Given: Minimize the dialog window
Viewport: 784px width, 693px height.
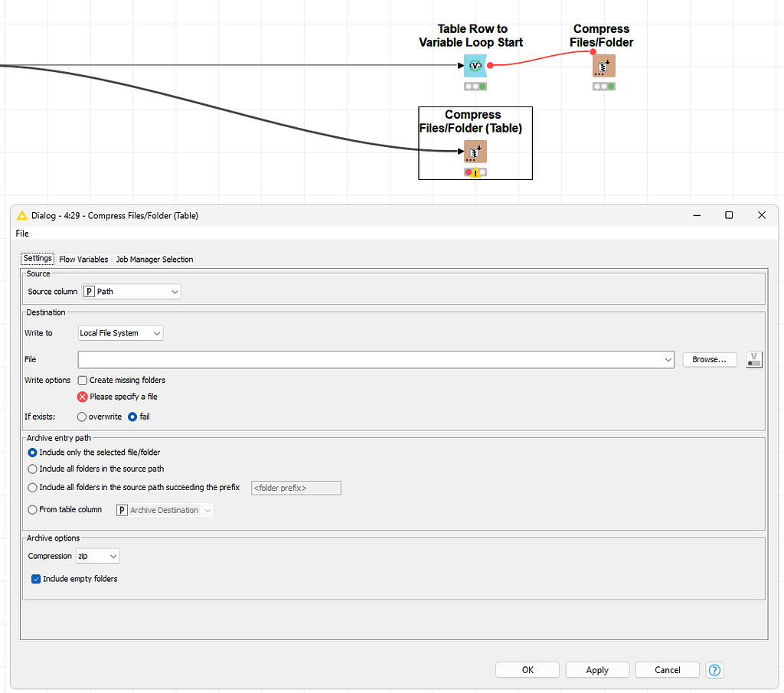Looking at the screenshot, I should coord(697,215).
